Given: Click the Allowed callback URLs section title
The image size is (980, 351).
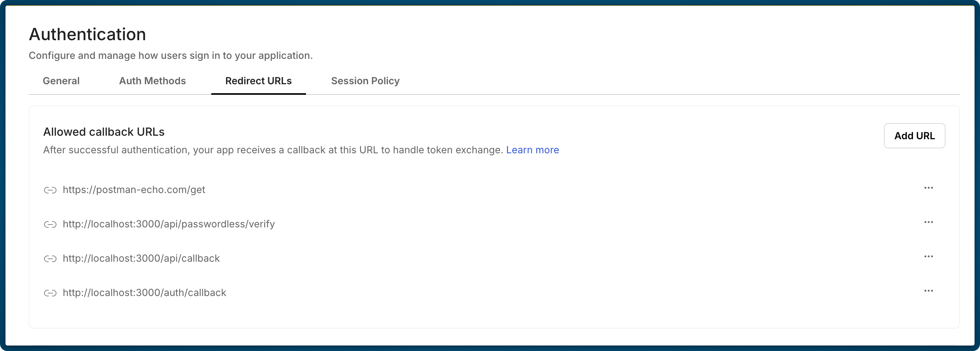Looking at the screenshot, I should point(104,132).
